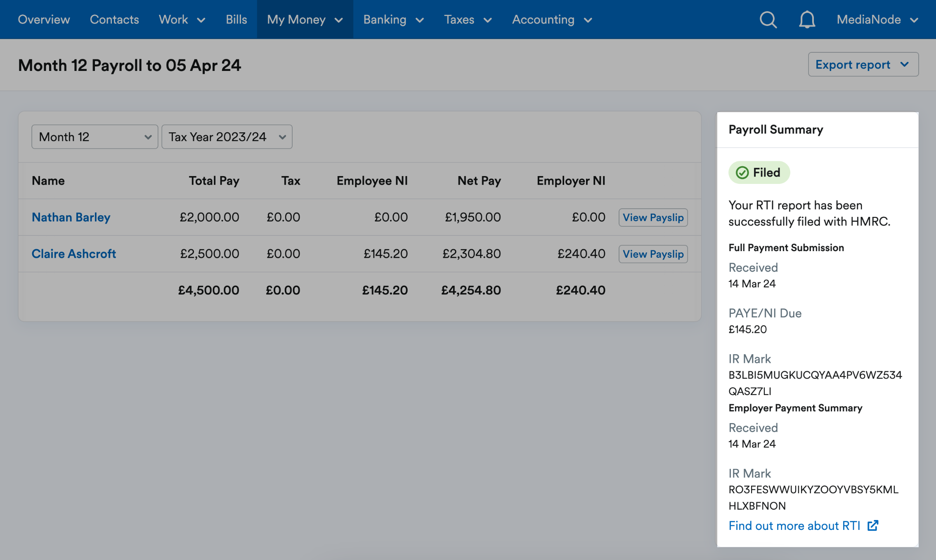The width and height of the screenshot is (936, 560).
Task: Expand the Taxes menu
Action: 468,19
